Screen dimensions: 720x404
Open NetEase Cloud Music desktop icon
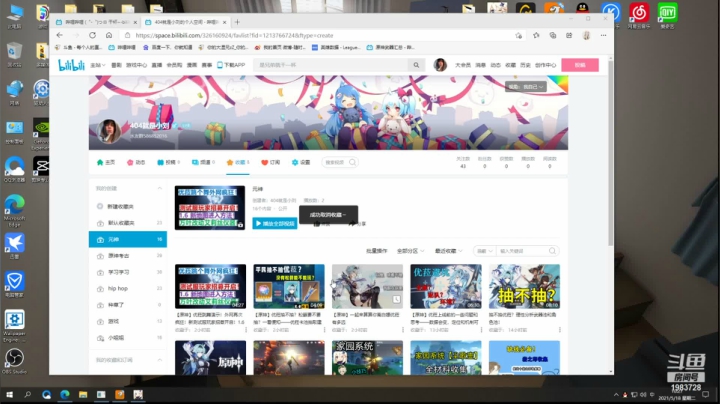pos(639,15)
